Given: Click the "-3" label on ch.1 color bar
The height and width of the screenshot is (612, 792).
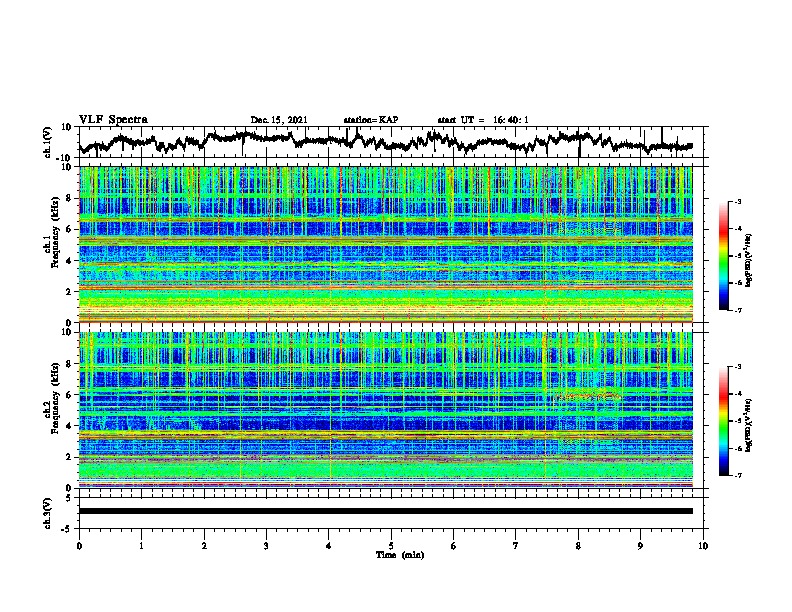Looking at the screenshot, I should coord(737,201).
